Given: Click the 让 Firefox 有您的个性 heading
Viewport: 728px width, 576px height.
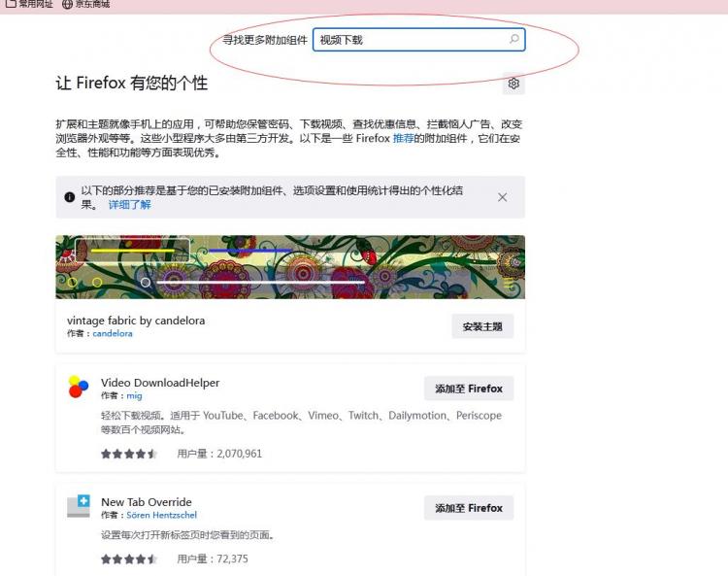Looking at the screenshot, I should (132, 84).
